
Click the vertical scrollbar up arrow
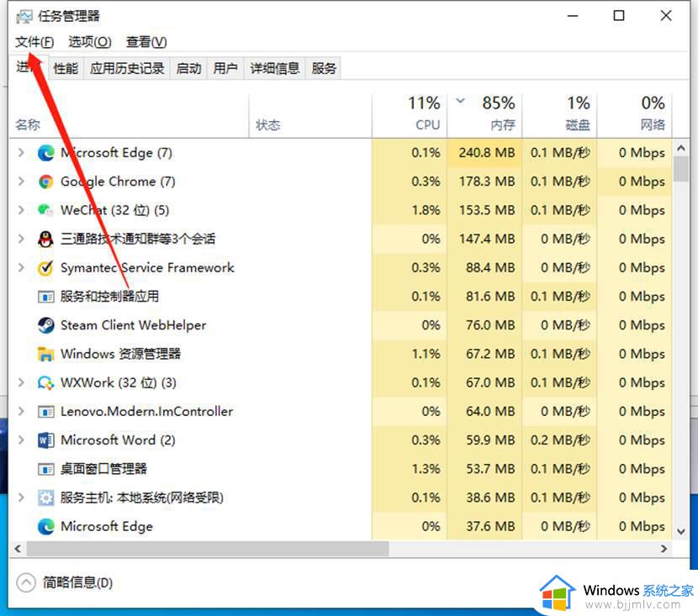point(681,148)
